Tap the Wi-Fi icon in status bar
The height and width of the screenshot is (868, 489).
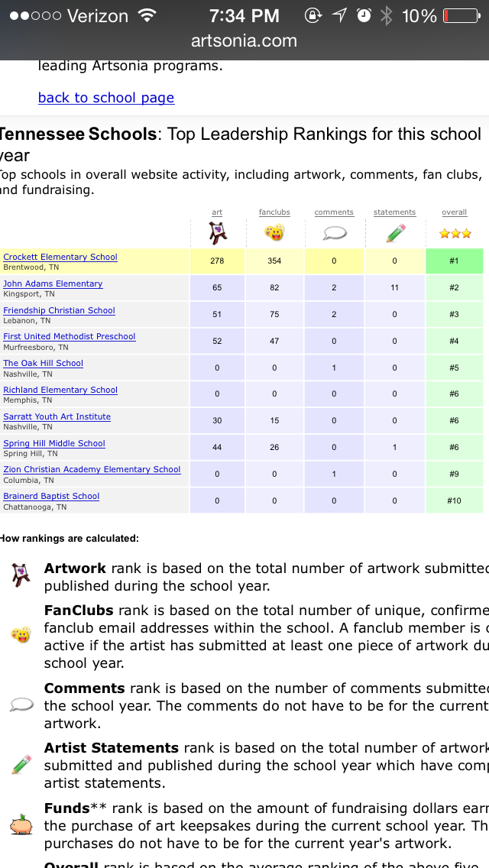[x=147, y=15]
